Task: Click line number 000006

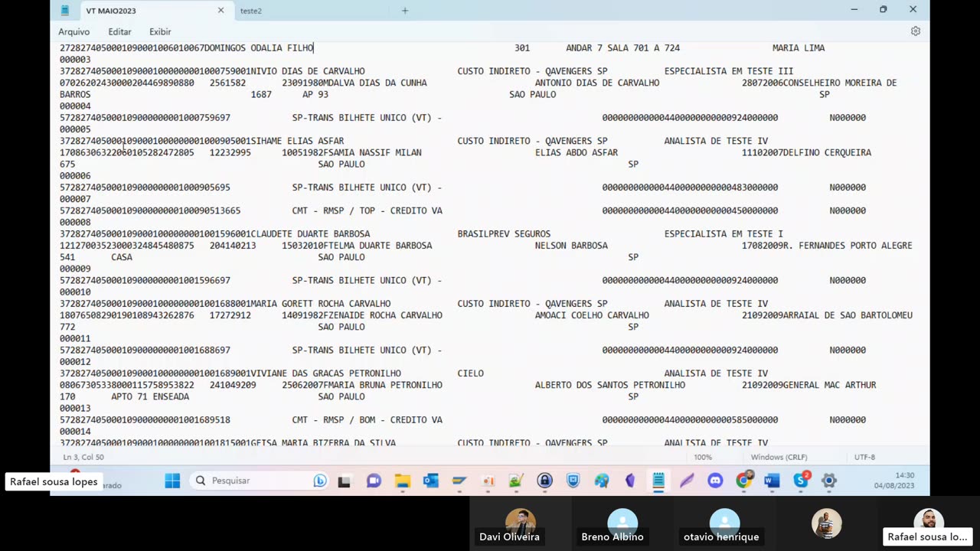Action: [x=75, y=176]
